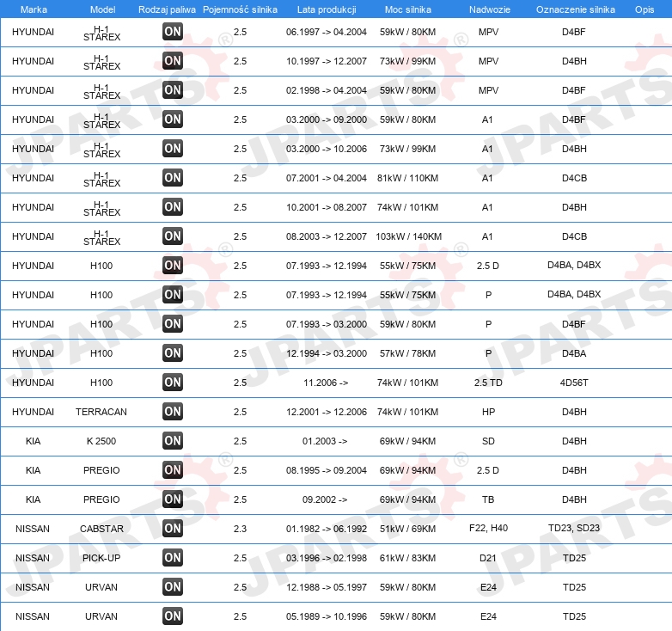The image size is (672, 631).
Task: Click the ON badge in the 05.1989 -> 10.1996 row
Action: click(x=173, y=616)
